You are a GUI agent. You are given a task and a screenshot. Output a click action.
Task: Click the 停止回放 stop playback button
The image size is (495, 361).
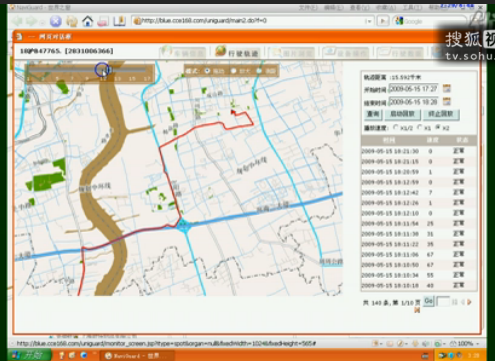[441, 114]
